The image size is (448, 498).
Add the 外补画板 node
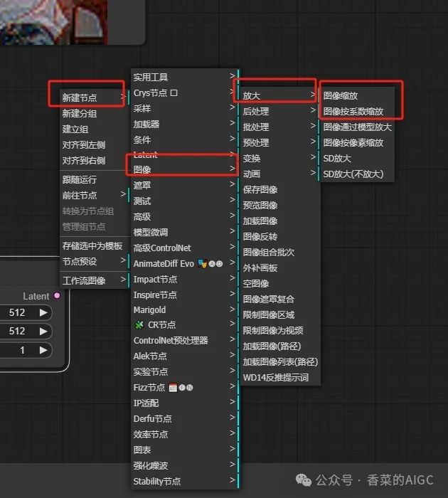pos(279,267)
